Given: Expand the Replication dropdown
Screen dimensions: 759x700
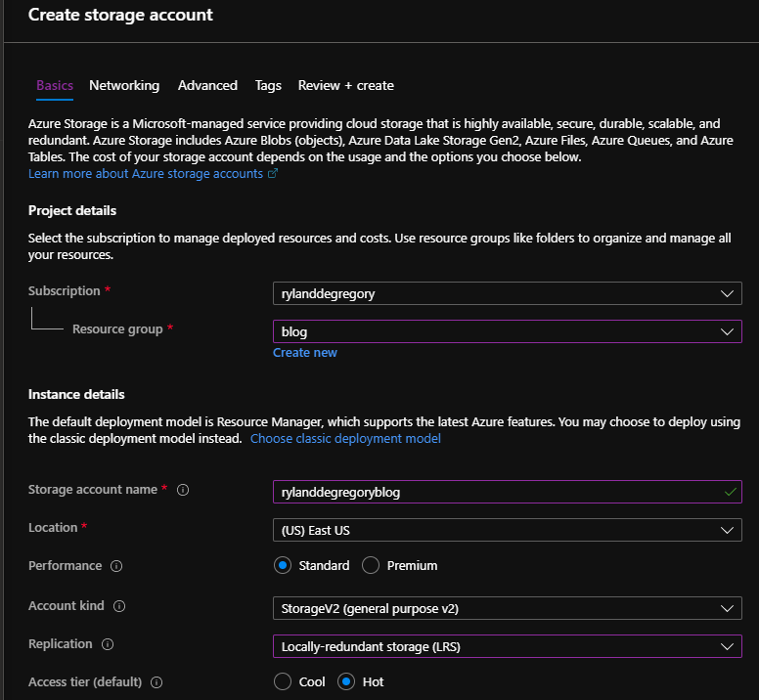Looking at the screenshot, I should 508,646.
